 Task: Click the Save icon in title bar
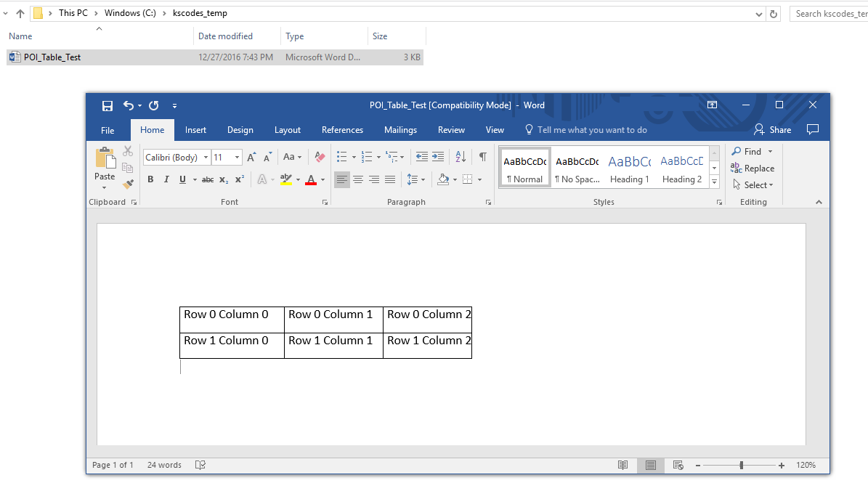coord(108,106)
